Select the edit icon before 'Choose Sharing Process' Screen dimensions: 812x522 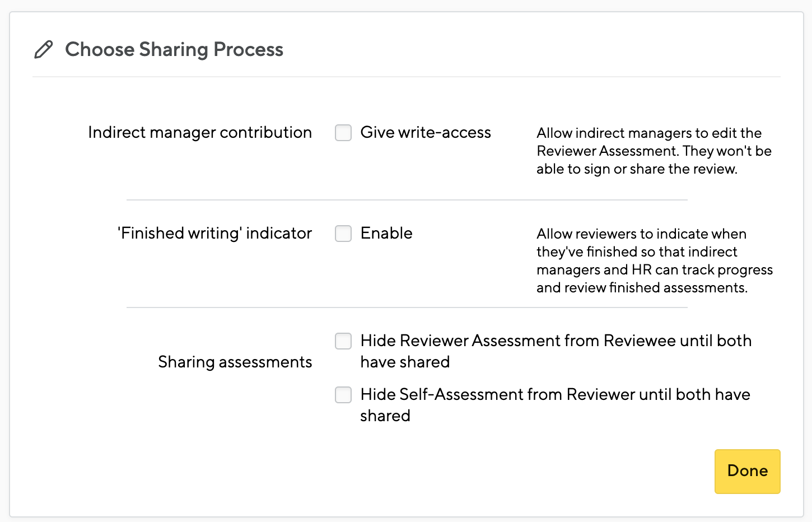(x=44, y=49)
